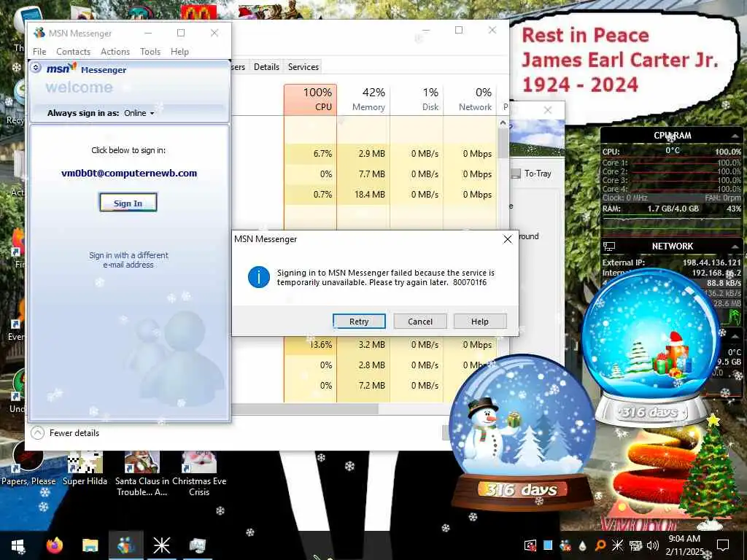747x560 pixels.
Task: Open the Tools menu in MSN Messenger
Action: pyautogui.click(x=150, y=52)
